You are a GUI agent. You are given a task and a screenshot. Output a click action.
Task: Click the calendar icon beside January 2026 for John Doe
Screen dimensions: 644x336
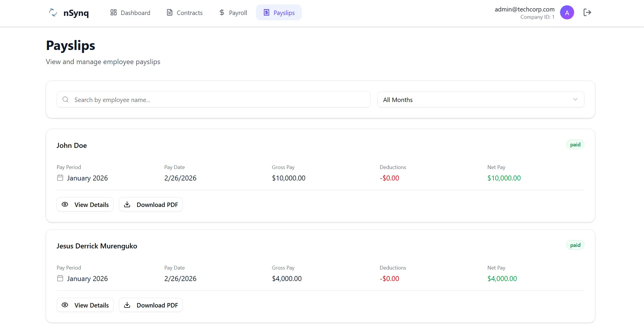(60, 178)
